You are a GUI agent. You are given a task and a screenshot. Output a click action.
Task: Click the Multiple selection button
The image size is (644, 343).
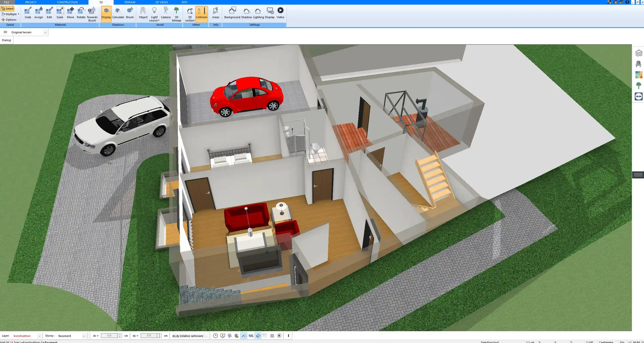10,14
